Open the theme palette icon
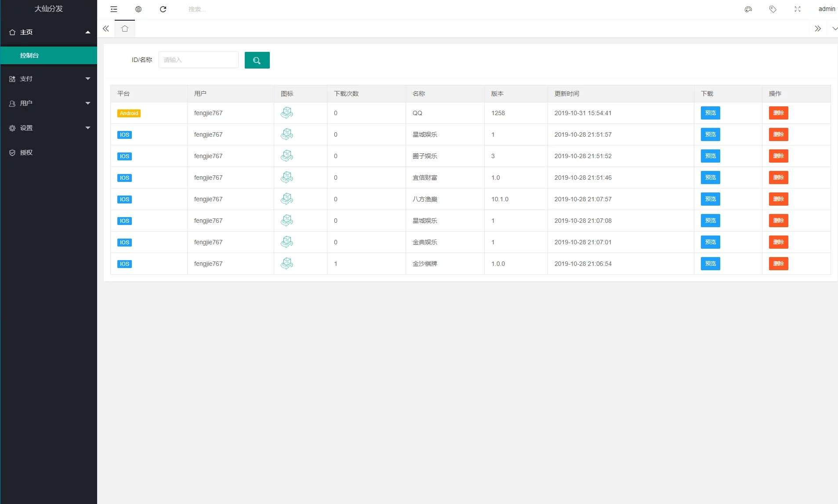Screen dimensions: 838x504 tap(748, 9)
